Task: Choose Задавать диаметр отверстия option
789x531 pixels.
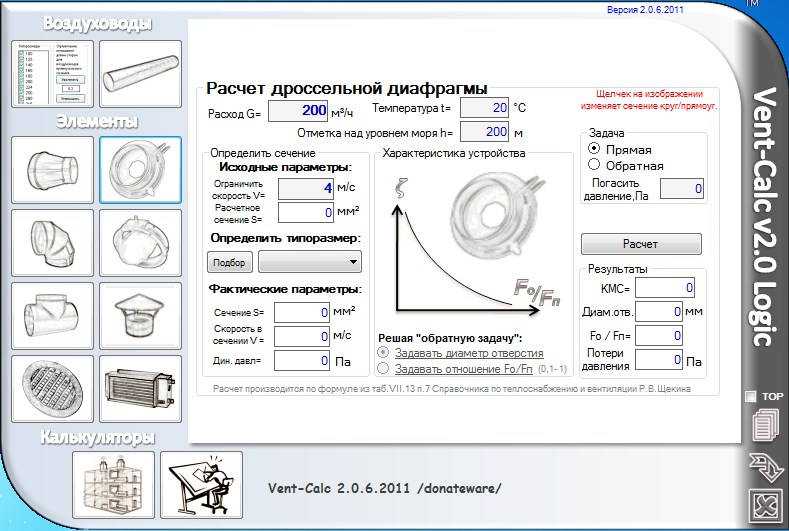Action: tap(383, 353)
